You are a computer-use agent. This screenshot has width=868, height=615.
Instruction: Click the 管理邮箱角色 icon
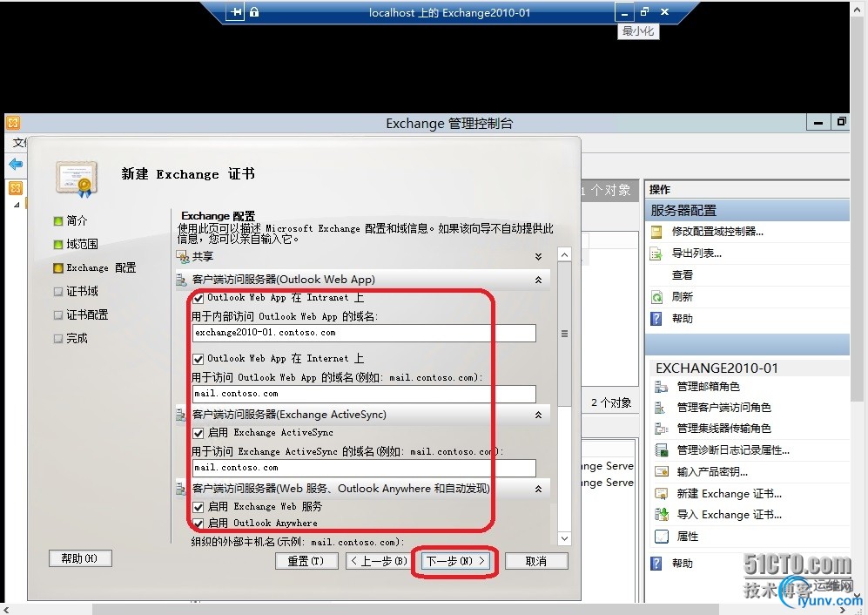coord(661,387)
